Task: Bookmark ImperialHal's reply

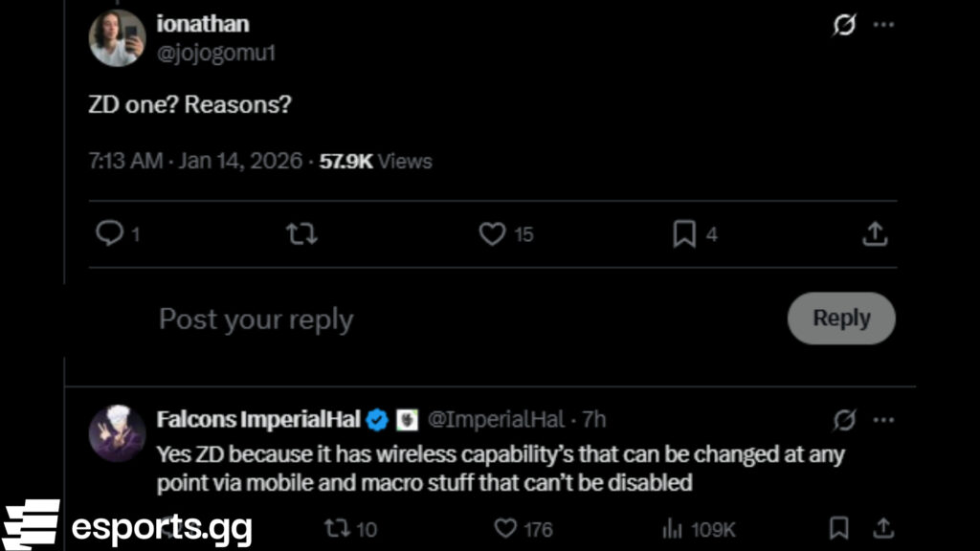Action: [x=838, y=528]
